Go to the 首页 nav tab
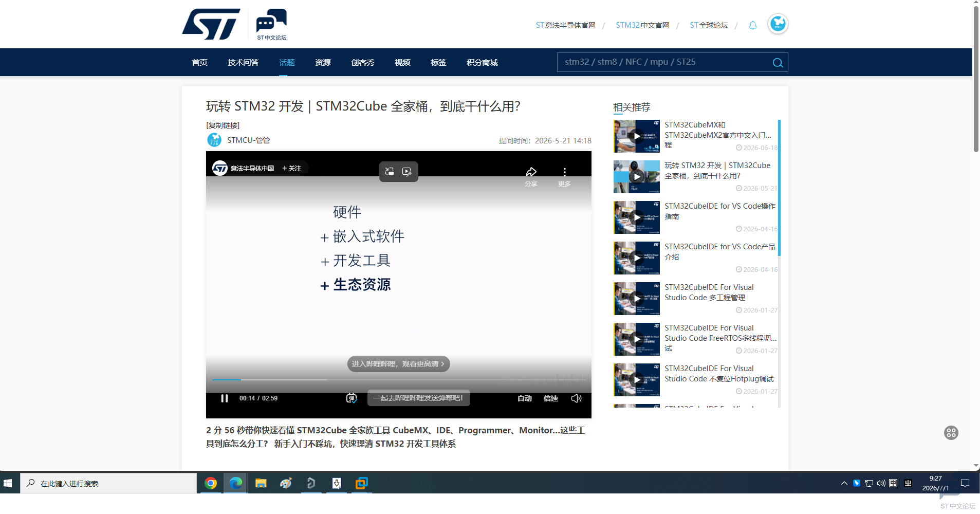 point(199,62)
